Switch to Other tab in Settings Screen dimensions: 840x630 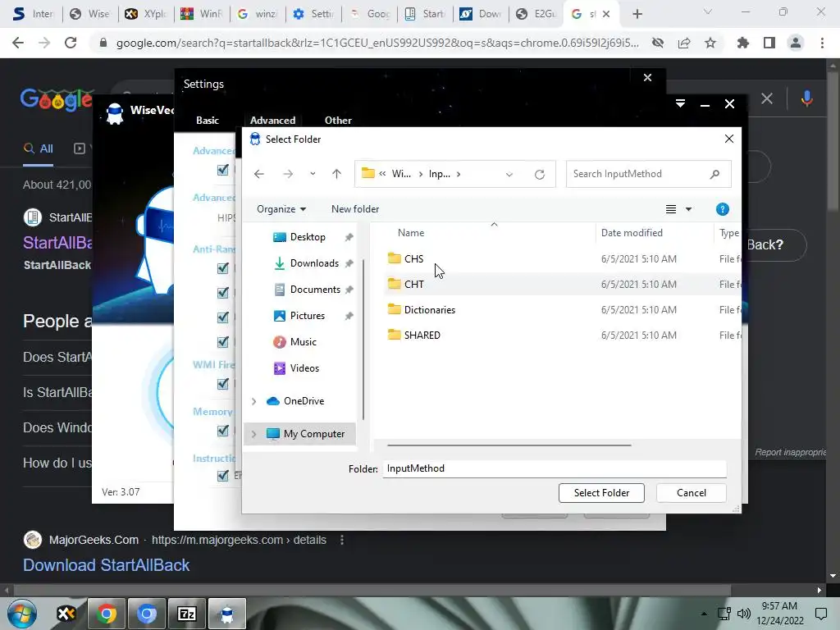click(338, 121)
